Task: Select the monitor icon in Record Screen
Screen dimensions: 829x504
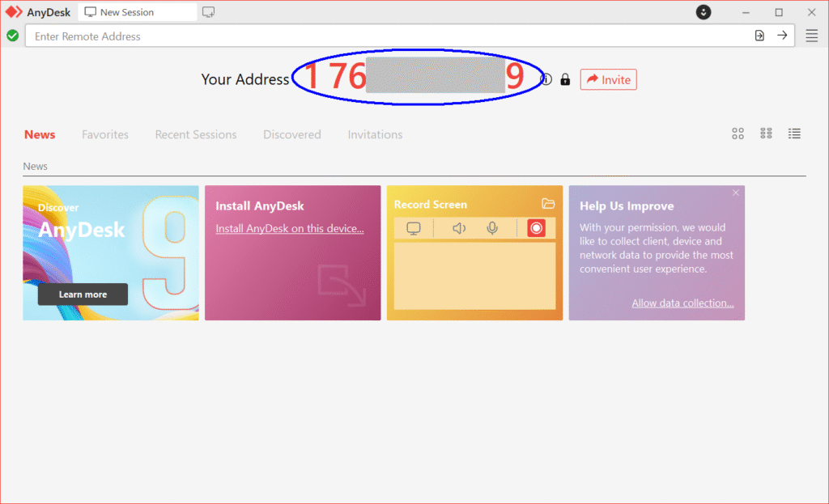Action: pos(414,229)
